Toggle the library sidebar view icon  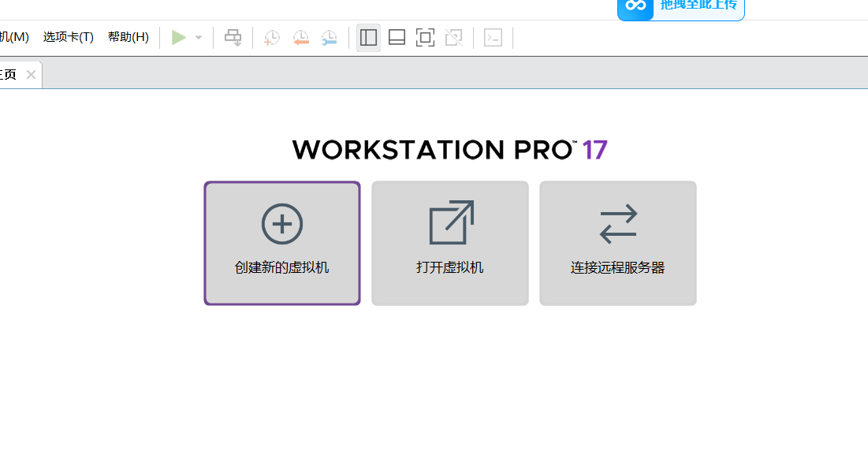[369, 38]
